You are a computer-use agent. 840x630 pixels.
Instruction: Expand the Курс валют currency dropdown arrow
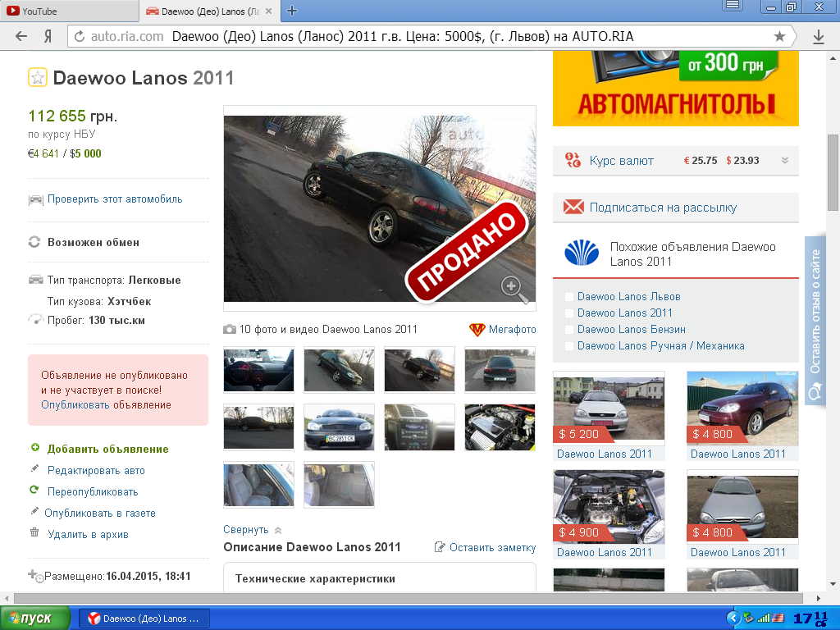(x=785, y=160)
